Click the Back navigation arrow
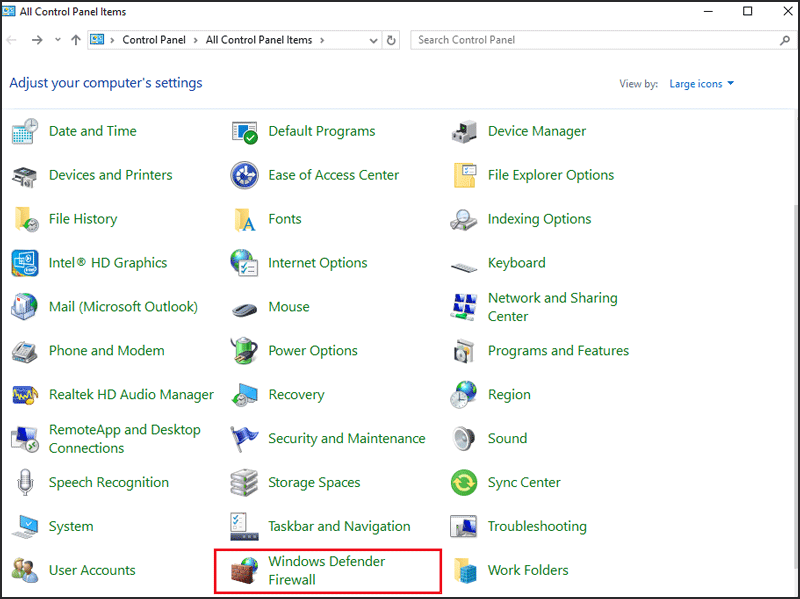 (12, 40)
